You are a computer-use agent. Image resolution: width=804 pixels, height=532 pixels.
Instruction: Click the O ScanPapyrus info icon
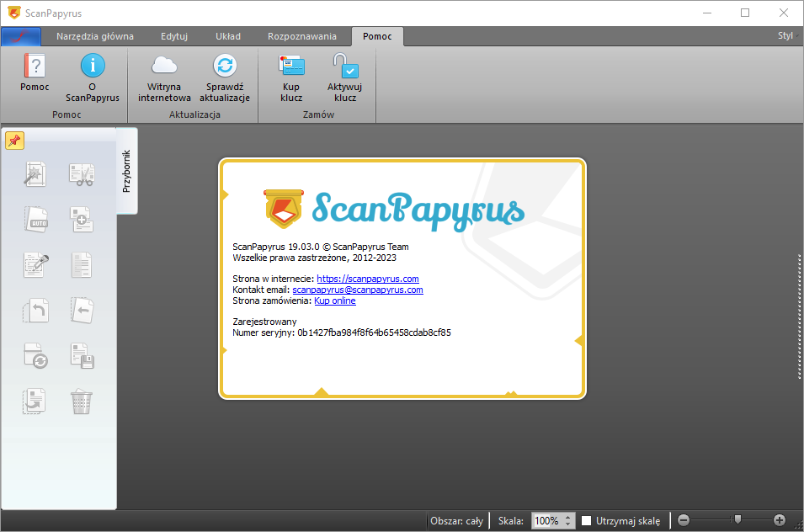click(x=93, y=66)
